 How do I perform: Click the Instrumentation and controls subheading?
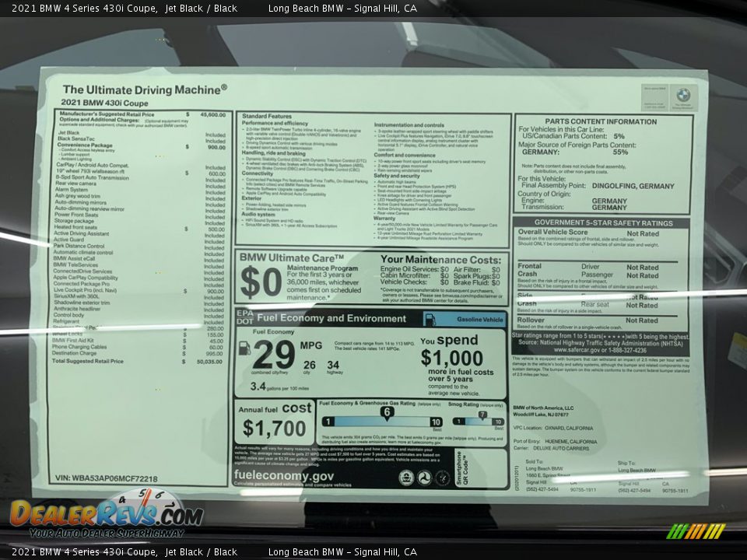(x=409, y=125)
